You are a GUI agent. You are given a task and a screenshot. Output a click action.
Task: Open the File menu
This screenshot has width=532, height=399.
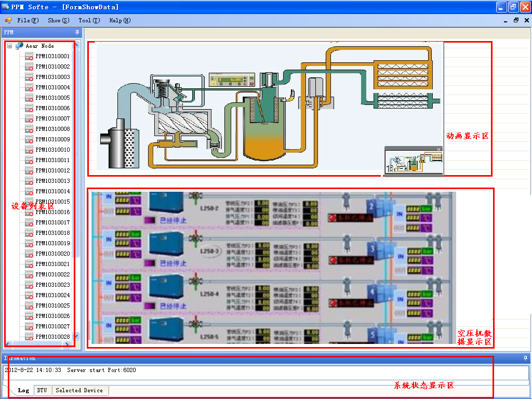27,20
